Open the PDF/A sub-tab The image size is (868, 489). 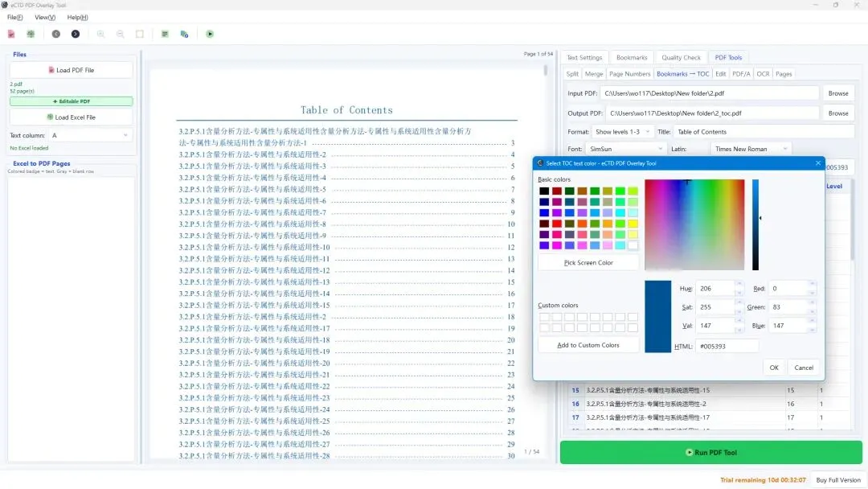tap(741, 74)
